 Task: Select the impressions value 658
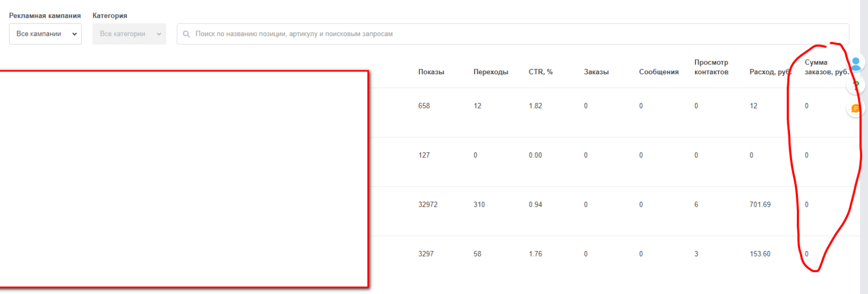click(x=424, y=106)
